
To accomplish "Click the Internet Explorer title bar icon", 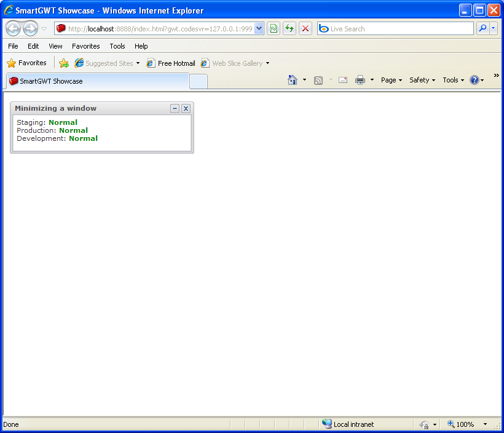I will 9,10.
